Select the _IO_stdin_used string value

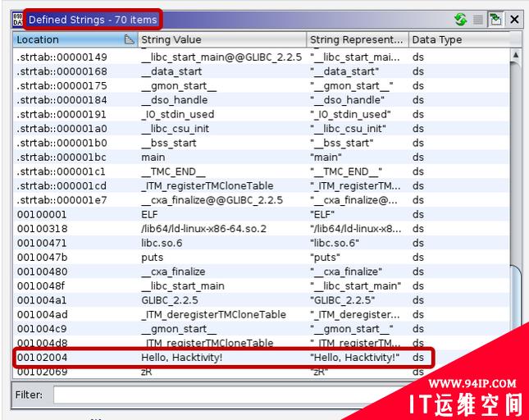tap(178, 114)
